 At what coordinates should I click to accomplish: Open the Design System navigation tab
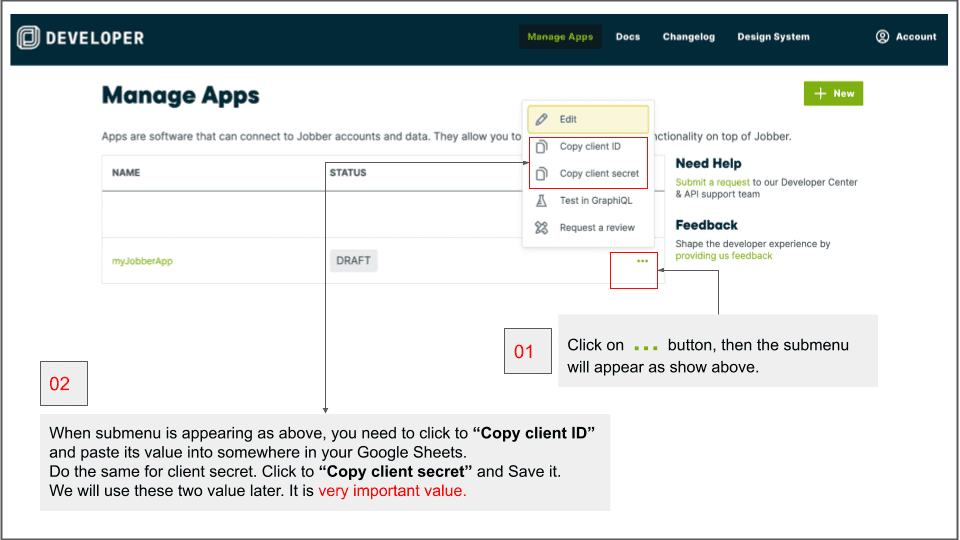773,37
